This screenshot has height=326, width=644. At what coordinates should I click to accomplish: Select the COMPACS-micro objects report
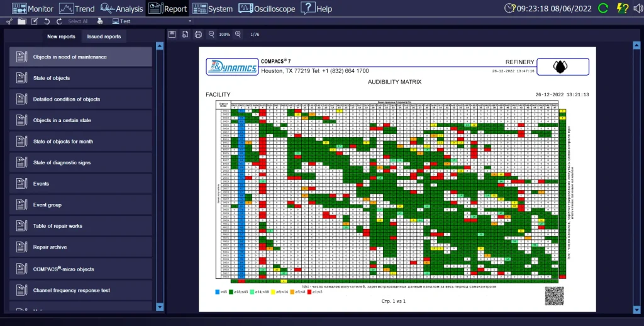coord(80,269)
